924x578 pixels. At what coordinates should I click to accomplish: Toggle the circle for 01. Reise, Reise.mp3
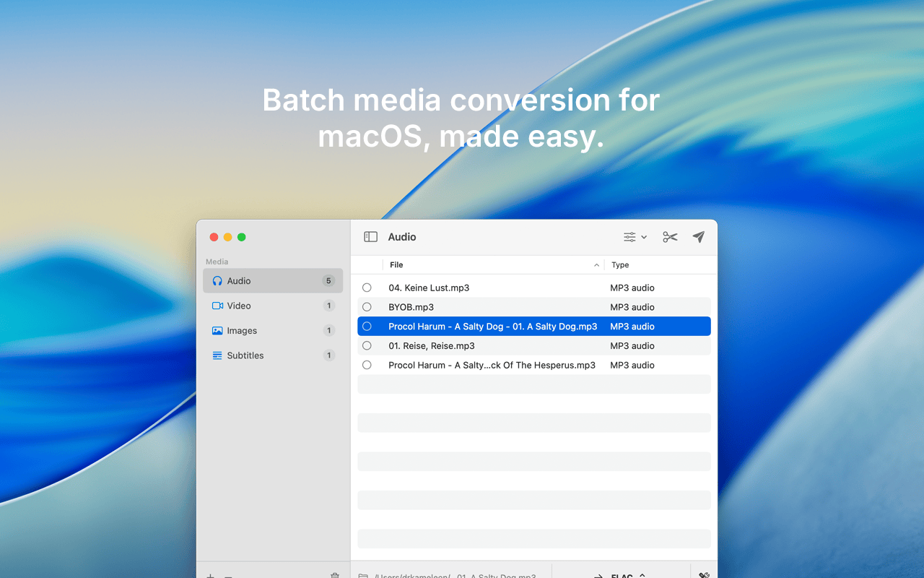pos(367,345)
